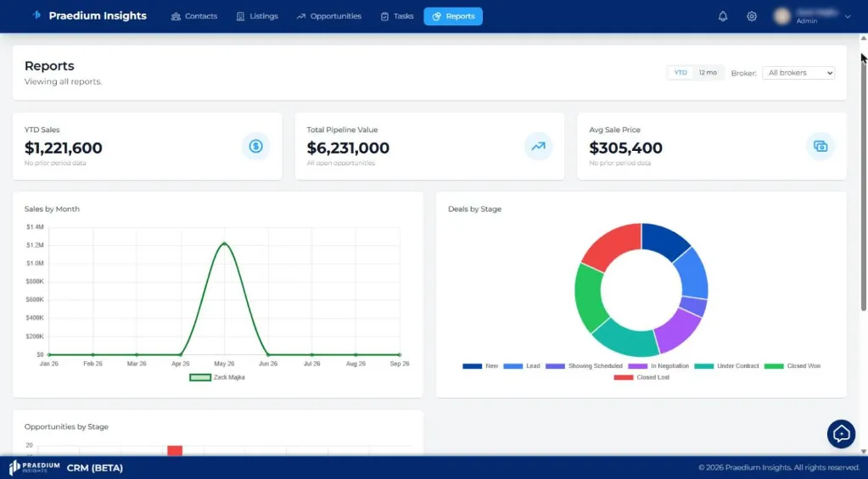Open the chat support floating button
Screen dimensions: 868x479
tap(841, 434)
